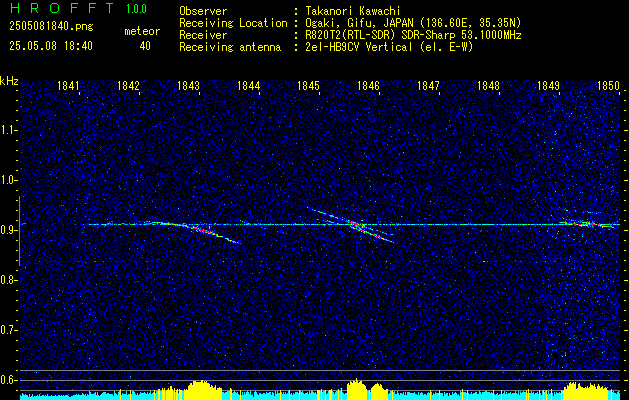Select the 2el-HB9CV Vertical antenna text
The height and width of the screenshot is (400, 629).
389,47
